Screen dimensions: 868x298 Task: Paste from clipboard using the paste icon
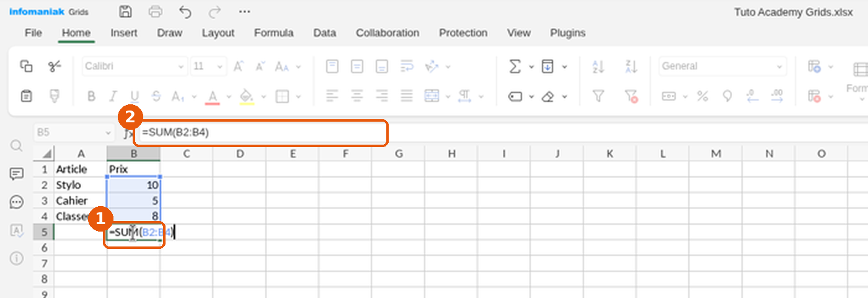click(26, 96)
